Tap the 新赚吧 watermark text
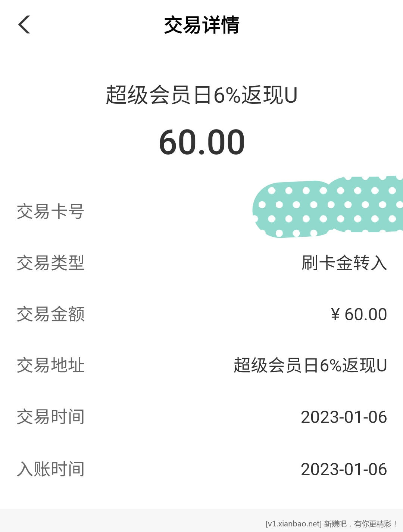The image size is (403, 532). (x=335, y=524)
